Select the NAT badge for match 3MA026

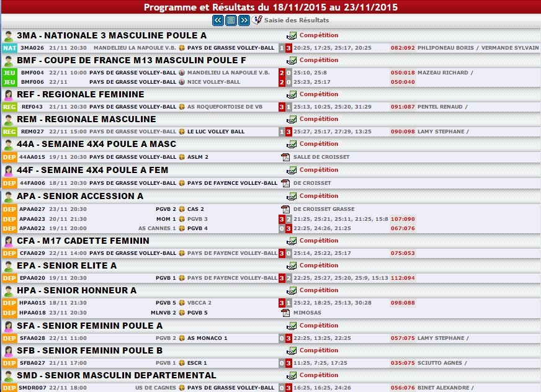pos(9,48)
